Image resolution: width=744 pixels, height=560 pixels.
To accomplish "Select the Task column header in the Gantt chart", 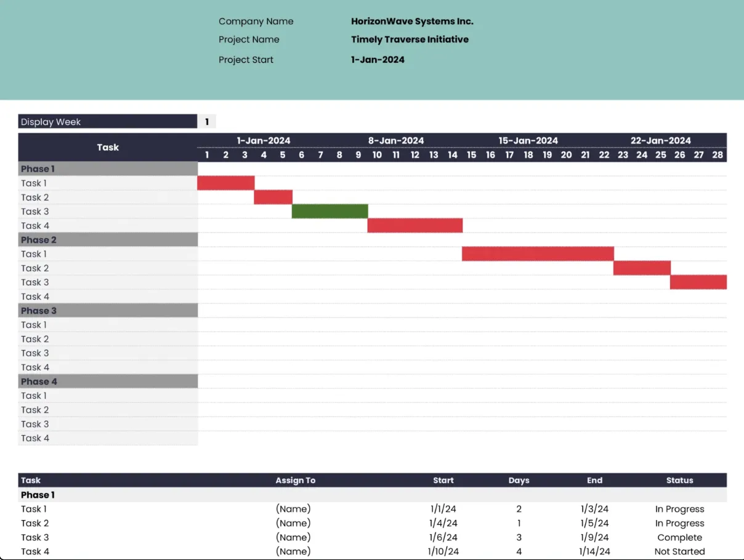I will pyautogui.click(x=108, y=147).
